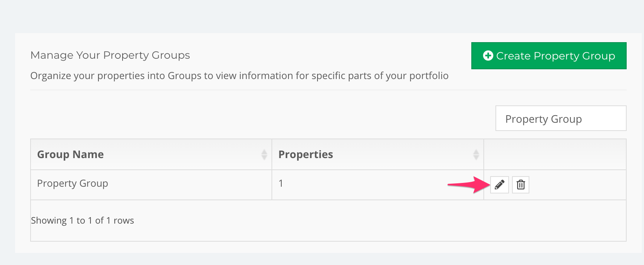The height and width of the screenshot is (265, 644).
Task: Click the plus circle icon on green button
Action: 488,56
